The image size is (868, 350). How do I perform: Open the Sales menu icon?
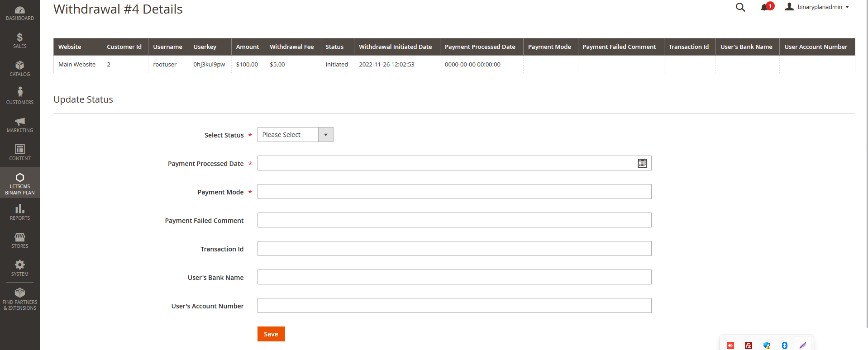[19, 41]
